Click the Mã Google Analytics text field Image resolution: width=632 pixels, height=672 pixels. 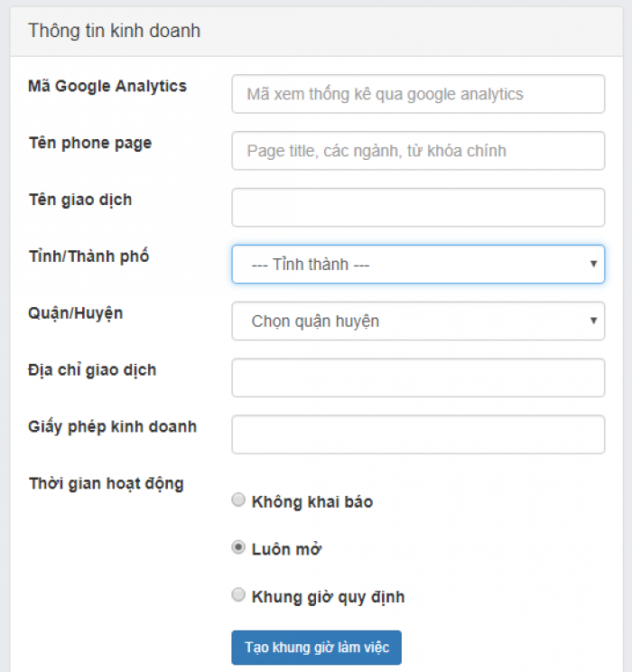[x=418, y=94]
